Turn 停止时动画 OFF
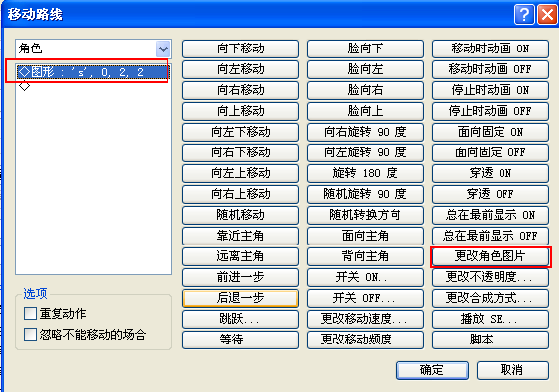Viewport: 559px width, 392px height. coord(491,111)
